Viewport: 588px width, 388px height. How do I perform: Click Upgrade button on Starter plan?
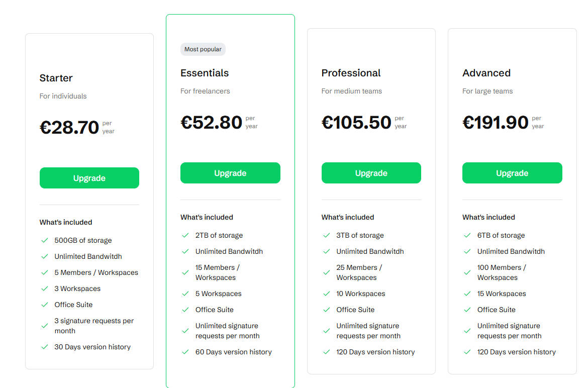tap(89, 178)
